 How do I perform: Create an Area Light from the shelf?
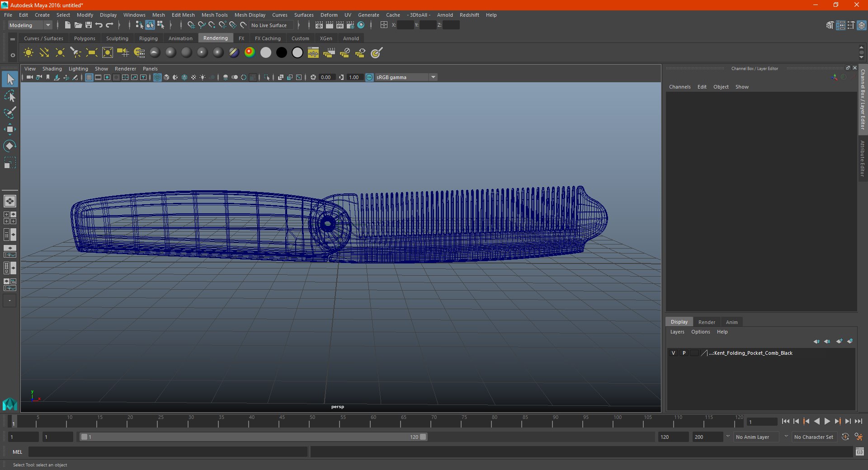pos(91,53)
